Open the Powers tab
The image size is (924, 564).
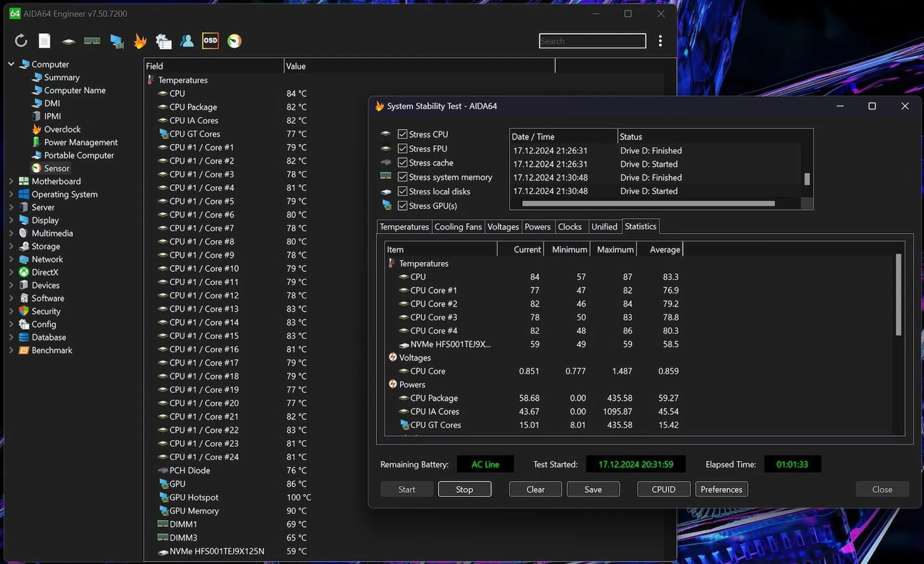pyautogui.click(x=537, y=227)
